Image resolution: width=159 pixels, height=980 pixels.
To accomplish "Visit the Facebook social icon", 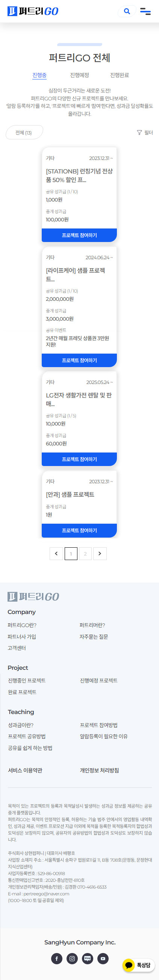I will tap(56, 958).
